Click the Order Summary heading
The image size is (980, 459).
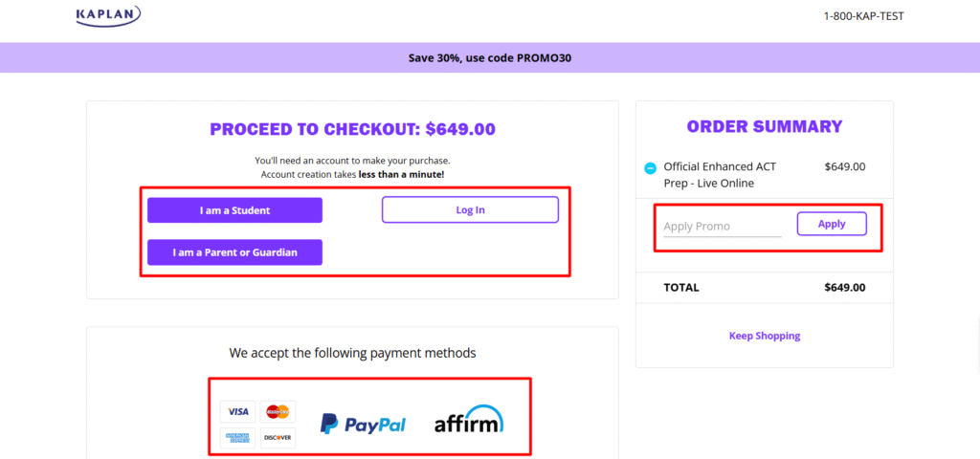[765, 126]
